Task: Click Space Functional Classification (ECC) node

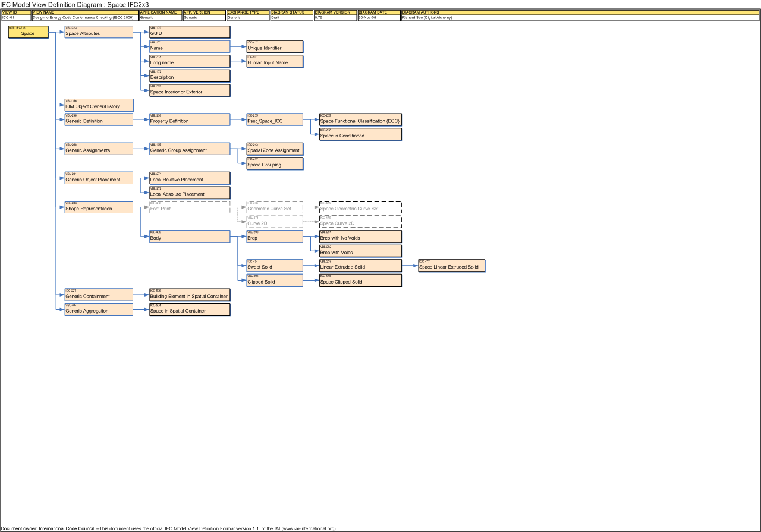Action: point(361,119)
